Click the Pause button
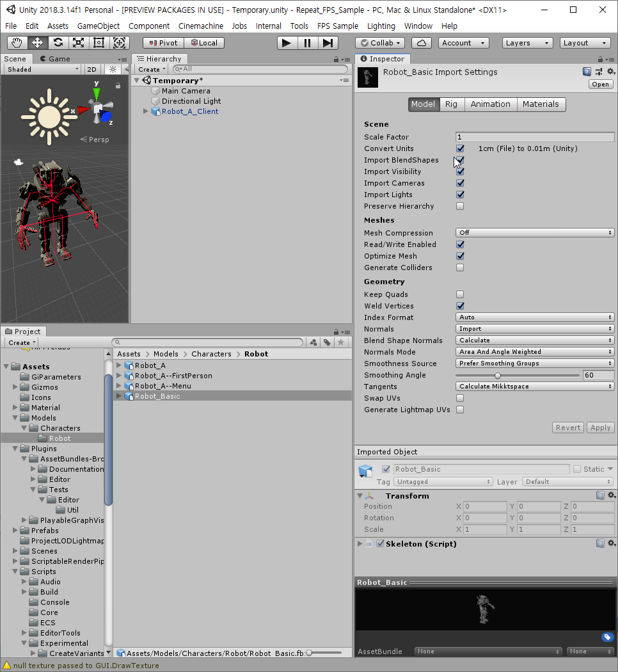The width and height of the screenshot is (618, 672). [x=308, y=43]
